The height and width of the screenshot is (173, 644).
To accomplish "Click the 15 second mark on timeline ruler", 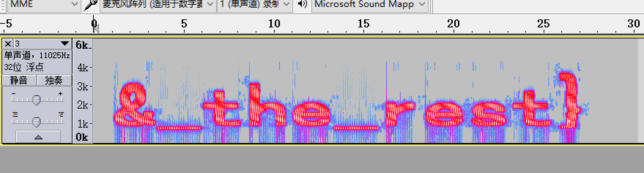I will point(364,24).
